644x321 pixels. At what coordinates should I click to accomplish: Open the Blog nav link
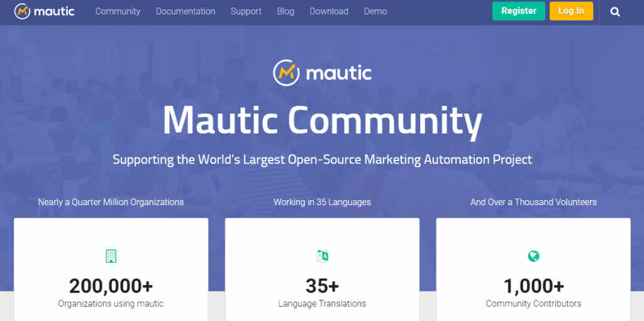[286, 11]
